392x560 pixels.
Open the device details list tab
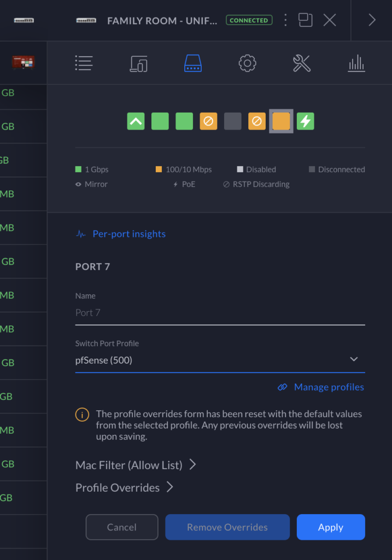(84, 63)
